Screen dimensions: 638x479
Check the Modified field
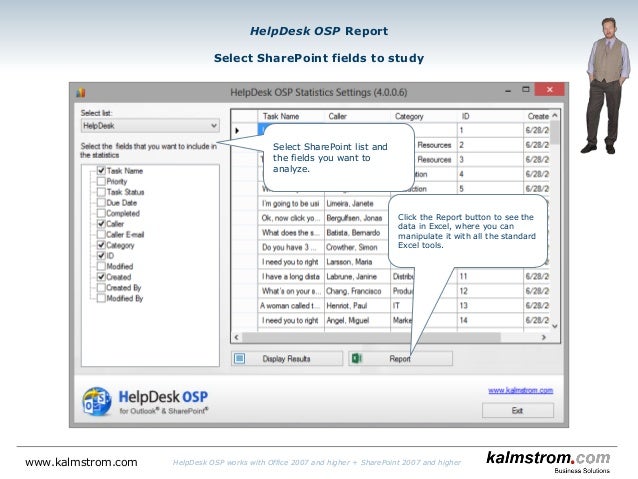pyautogui.click(x=101, y=266)
